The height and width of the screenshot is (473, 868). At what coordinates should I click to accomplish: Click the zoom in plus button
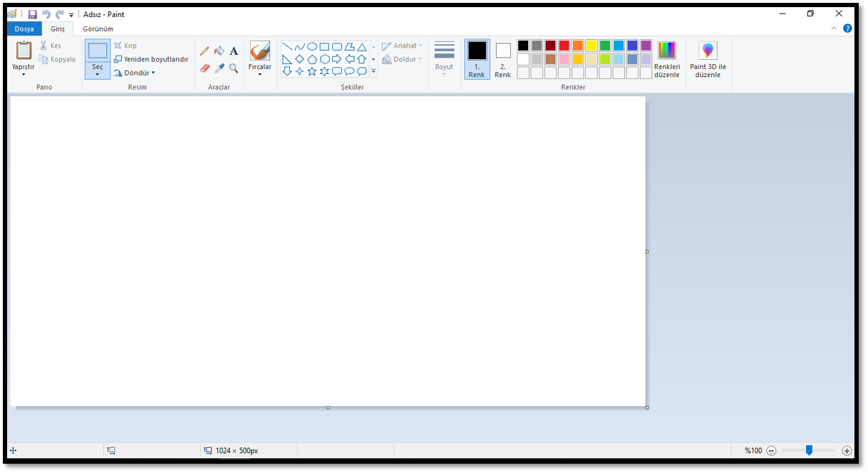pos(847,450)
